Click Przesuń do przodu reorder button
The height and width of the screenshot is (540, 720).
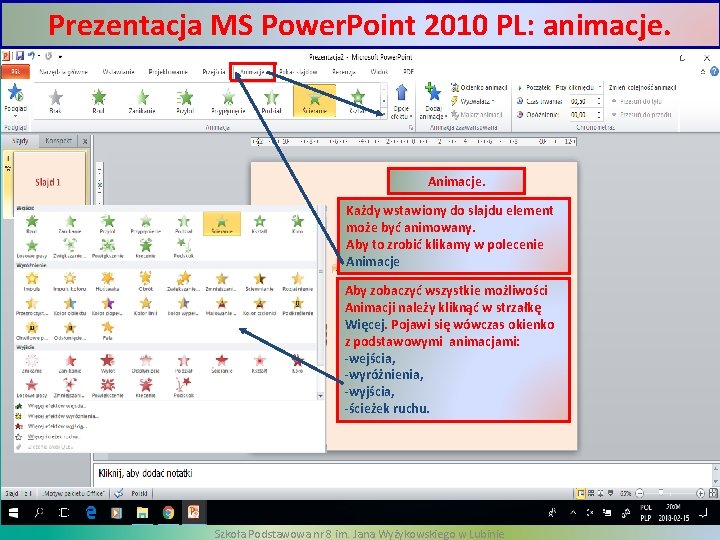pos(641,114)
